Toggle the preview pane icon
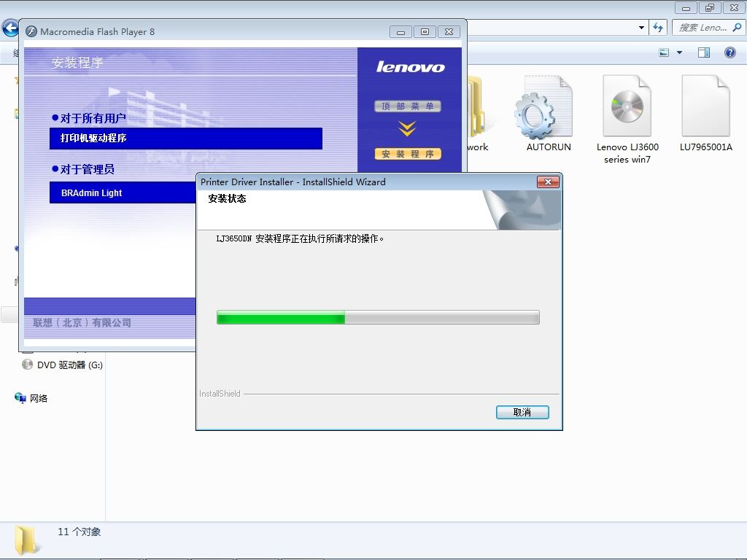The height and width of the screenshot is (560, 747). [704, 52]
